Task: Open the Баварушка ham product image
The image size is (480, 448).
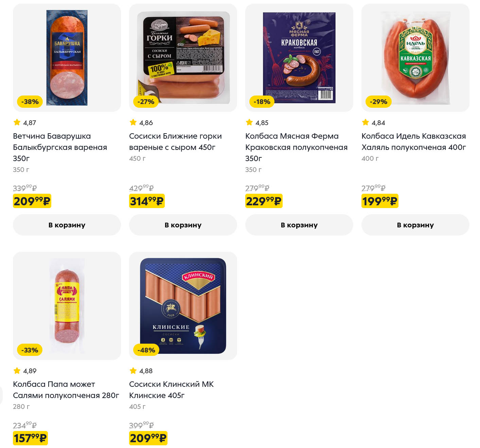Action: click(67, 58)
